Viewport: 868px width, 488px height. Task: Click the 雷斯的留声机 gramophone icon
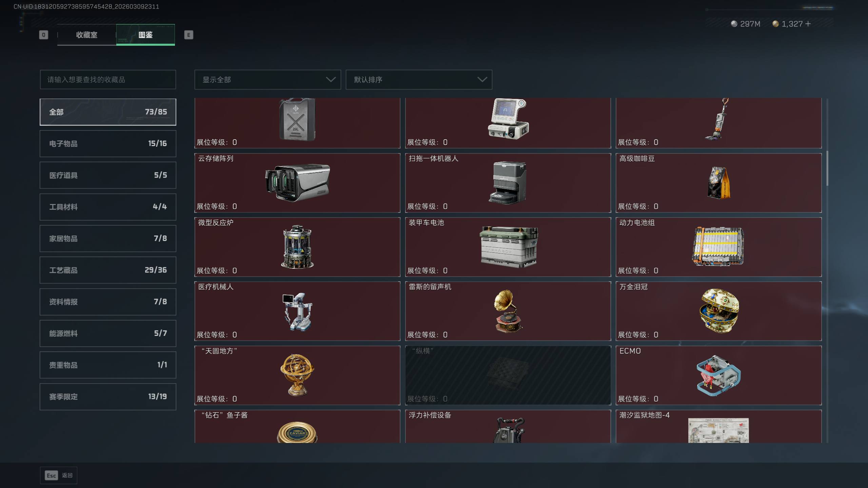pos(508,311)
